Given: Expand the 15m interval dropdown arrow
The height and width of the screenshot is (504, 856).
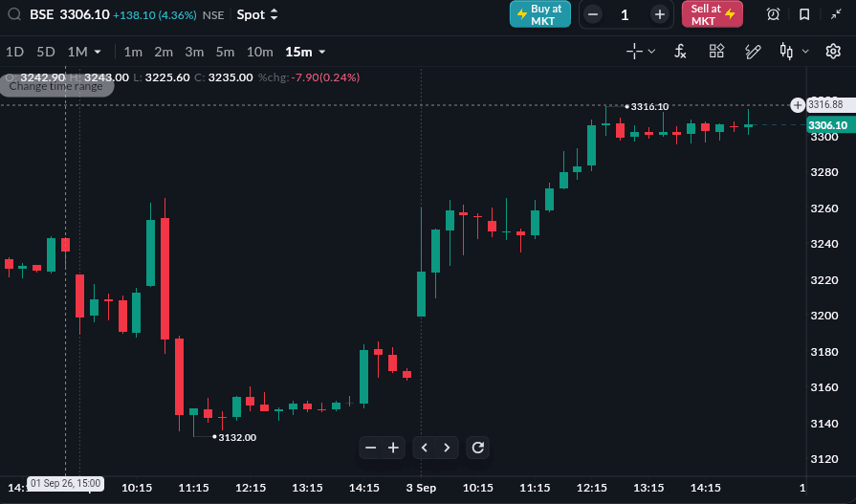Looking at the screenshot, I should 322,52.
